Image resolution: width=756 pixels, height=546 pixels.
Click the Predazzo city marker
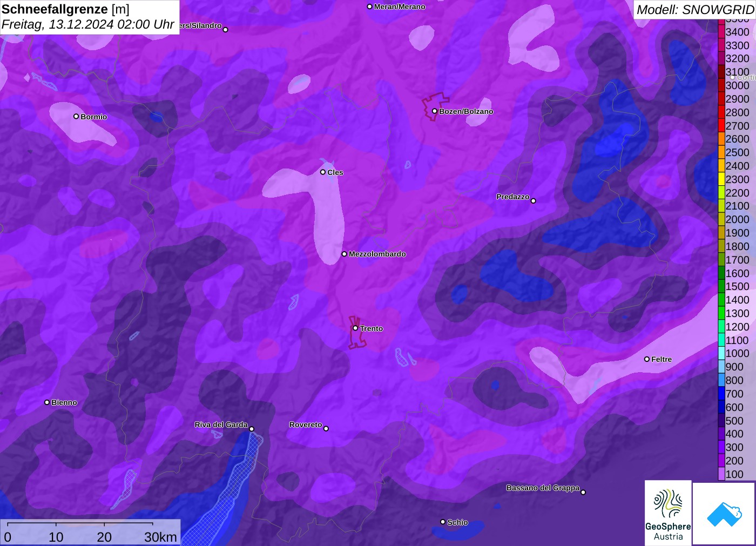pyautogui.click(x=534, y=201)
